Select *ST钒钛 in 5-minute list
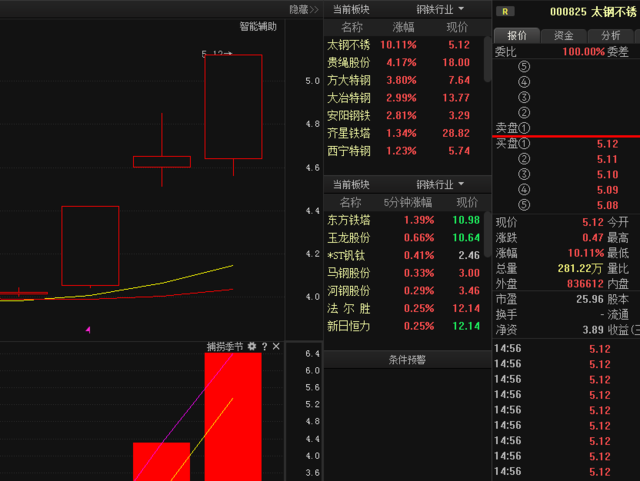The width and height of the screenshot is (640, 481). [404, 256]
